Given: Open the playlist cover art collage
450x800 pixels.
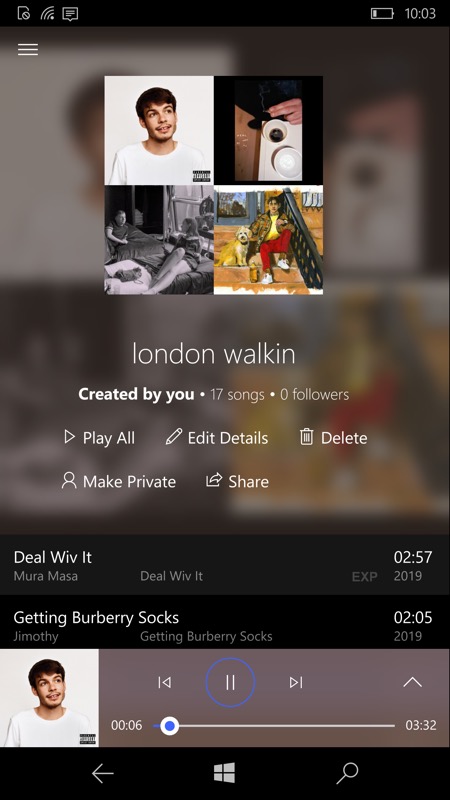Looking at the screenshot, I should (214, 185).
